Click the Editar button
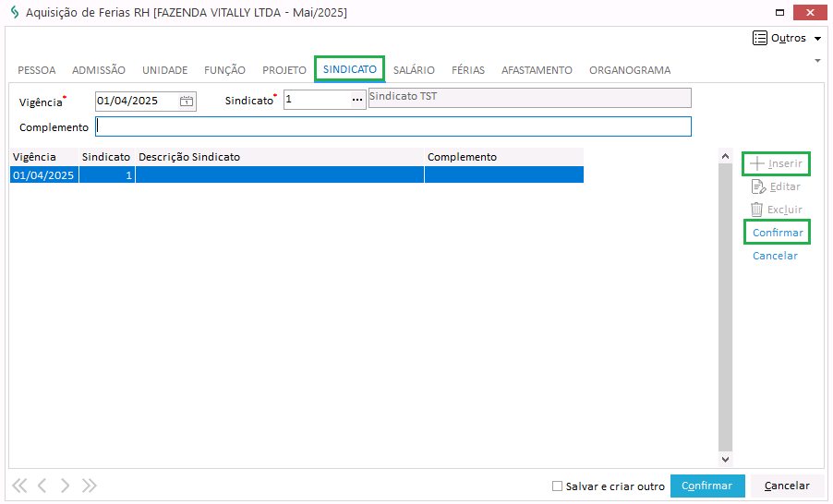 coord(776,187)
